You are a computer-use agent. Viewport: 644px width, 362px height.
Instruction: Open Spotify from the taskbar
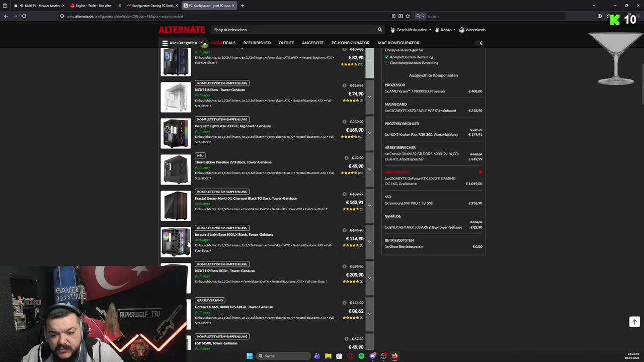pyautogui.click(x=361, y=356)
